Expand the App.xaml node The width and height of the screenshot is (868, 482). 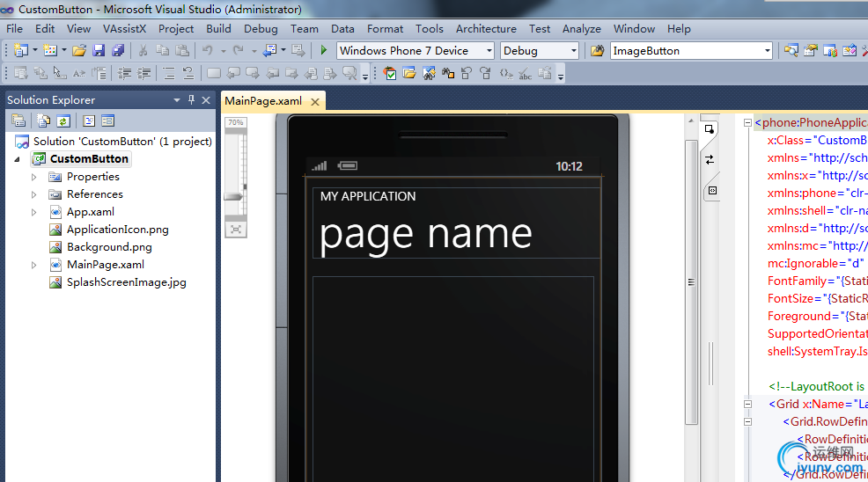[x=33, y=212]
